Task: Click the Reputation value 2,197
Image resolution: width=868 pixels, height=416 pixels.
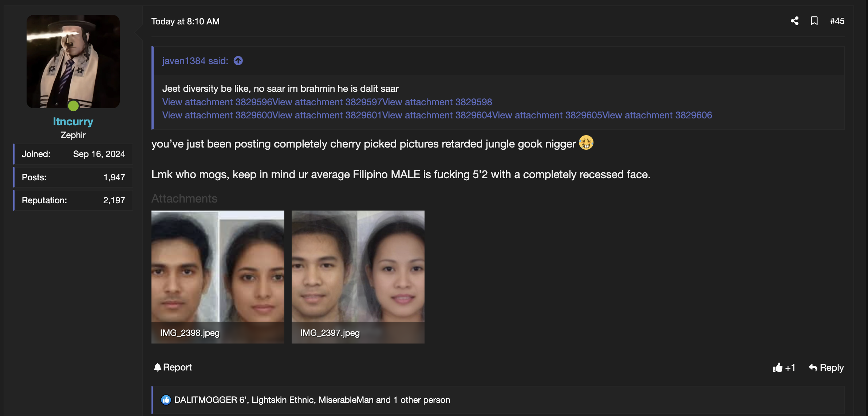Action: [114, 200]
